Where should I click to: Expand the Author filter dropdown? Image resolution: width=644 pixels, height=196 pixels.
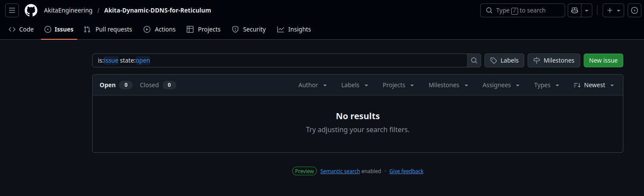(313, 85)
